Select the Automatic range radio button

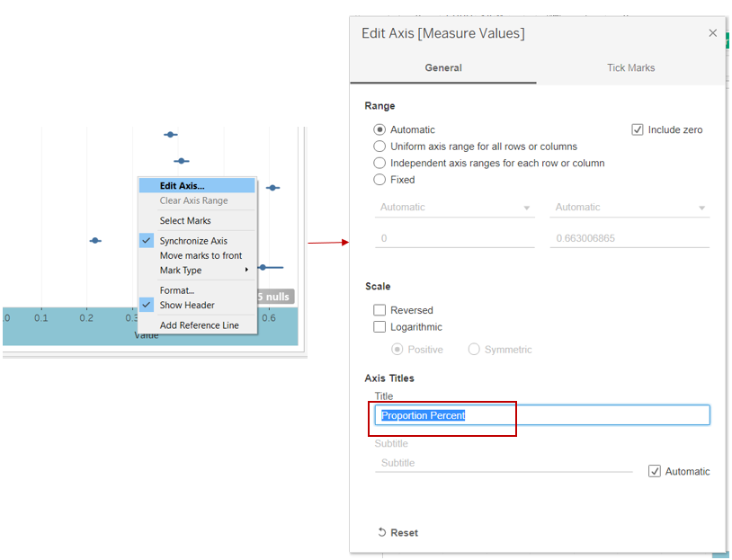pos(380,130)
